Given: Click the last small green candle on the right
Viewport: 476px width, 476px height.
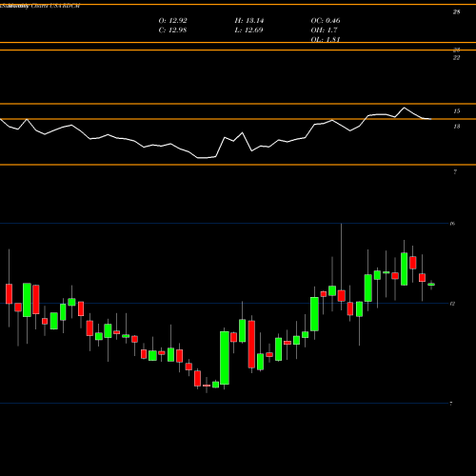Looking at the screenshot, I should [431, 285].
